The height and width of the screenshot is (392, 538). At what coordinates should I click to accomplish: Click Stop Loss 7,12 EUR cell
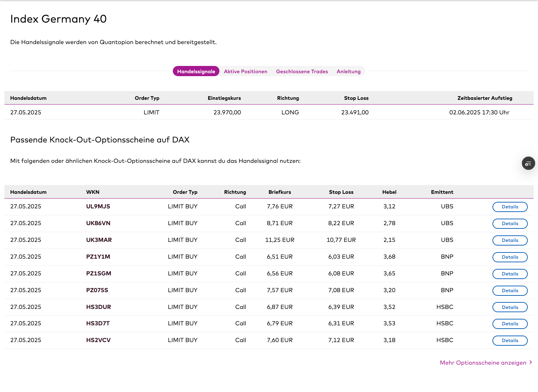[341, 340]
